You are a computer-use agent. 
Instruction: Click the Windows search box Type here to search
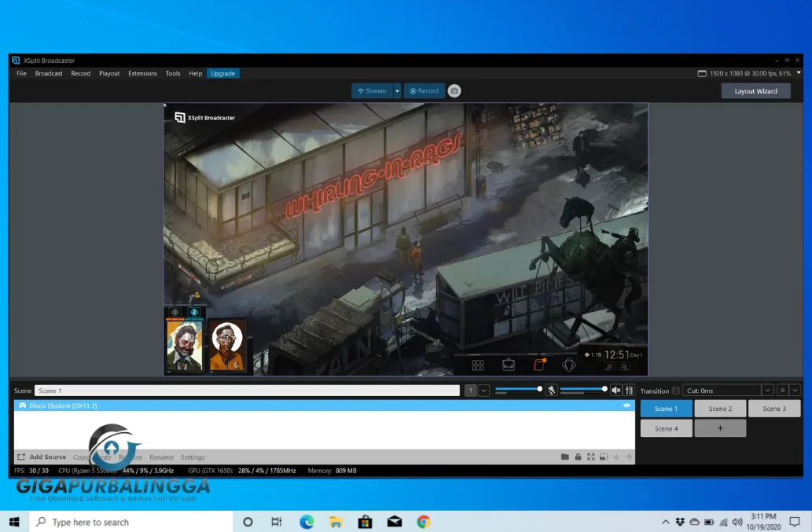(131, 522)
